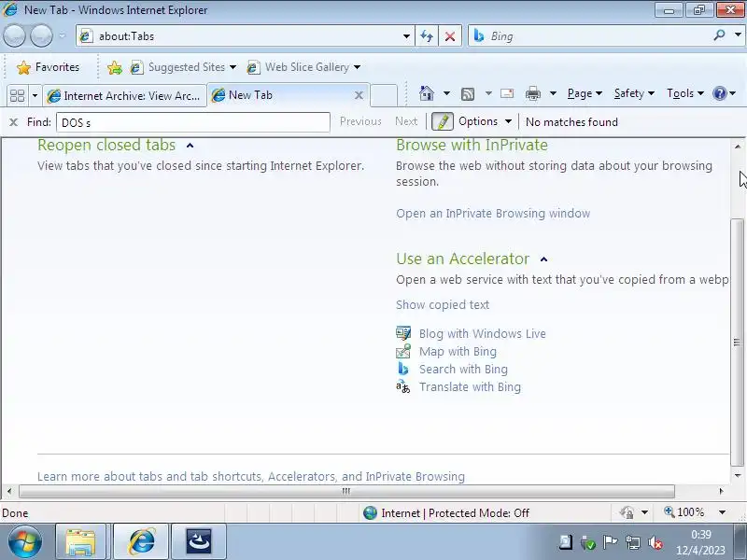Click the blank new tab button
This screenshot has height=560, width=747.
tap(384, 95)
